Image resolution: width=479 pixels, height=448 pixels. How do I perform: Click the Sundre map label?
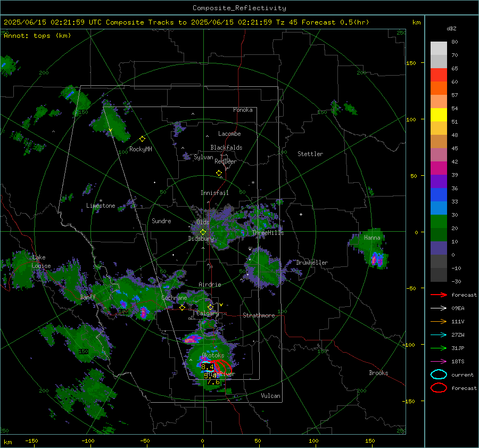pyautogui.click(x=161, y=221)
